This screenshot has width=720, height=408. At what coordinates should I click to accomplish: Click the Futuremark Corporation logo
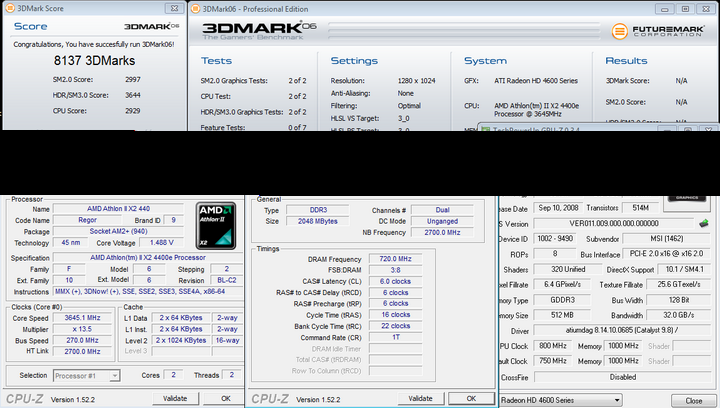click(x=657, y=31)
